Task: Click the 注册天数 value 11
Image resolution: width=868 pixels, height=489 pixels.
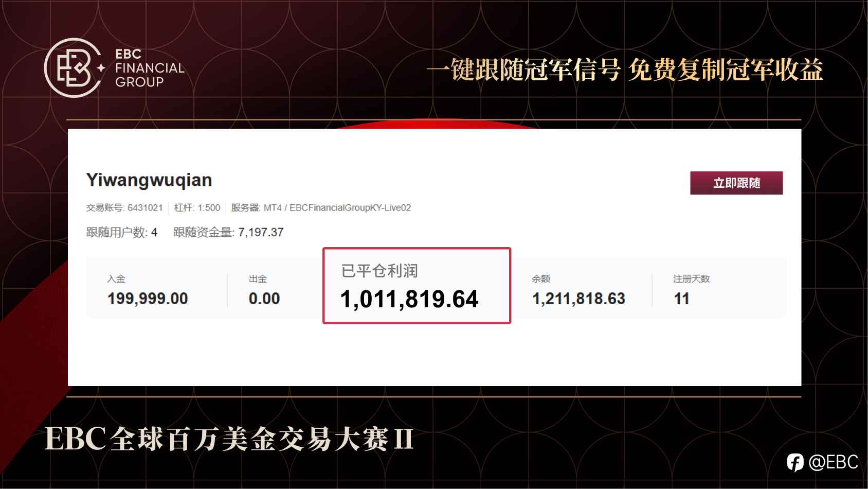Action: 681,299
